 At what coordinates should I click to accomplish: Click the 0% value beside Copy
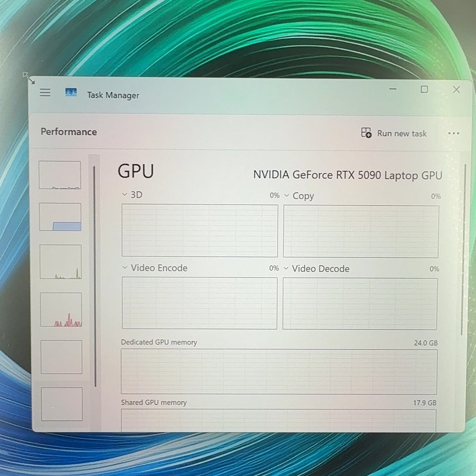436,196
